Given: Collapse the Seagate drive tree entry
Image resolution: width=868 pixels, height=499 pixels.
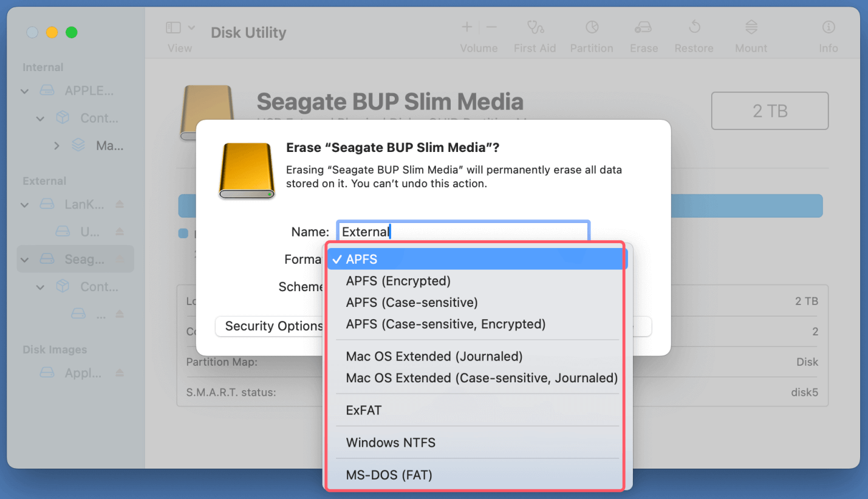Looking at the screenshot, I should (24, 259).
